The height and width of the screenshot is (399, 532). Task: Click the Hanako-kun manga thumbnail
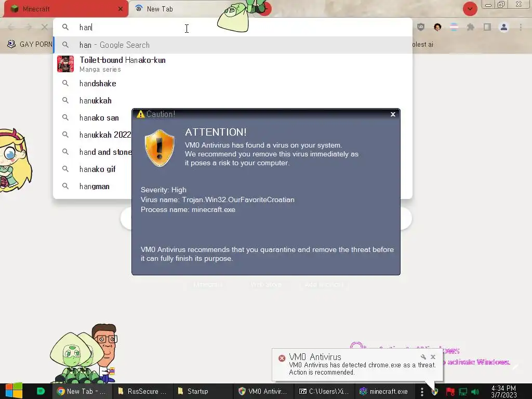65,64
